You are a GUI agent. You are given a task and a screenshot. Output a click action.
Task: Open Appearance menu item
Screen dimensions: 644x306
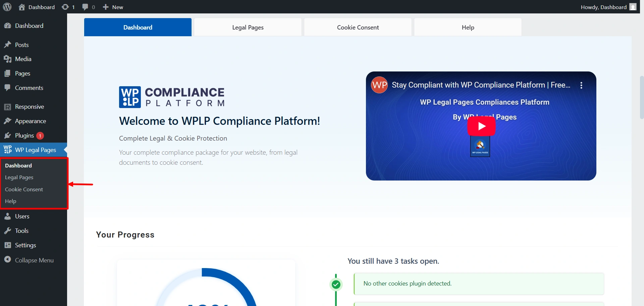[31, 121]
